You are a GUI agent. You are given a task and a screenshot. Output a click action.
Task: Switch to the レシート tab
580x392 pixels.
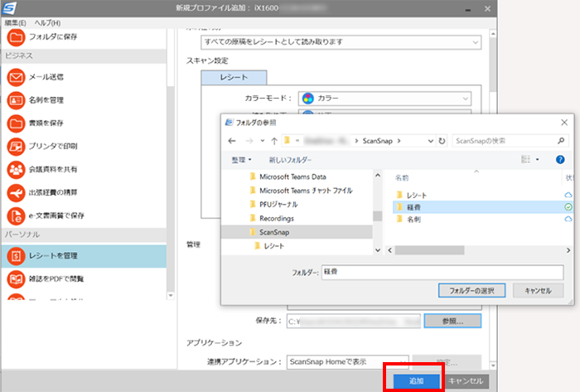pyautogui.click(x=234, y=78)
